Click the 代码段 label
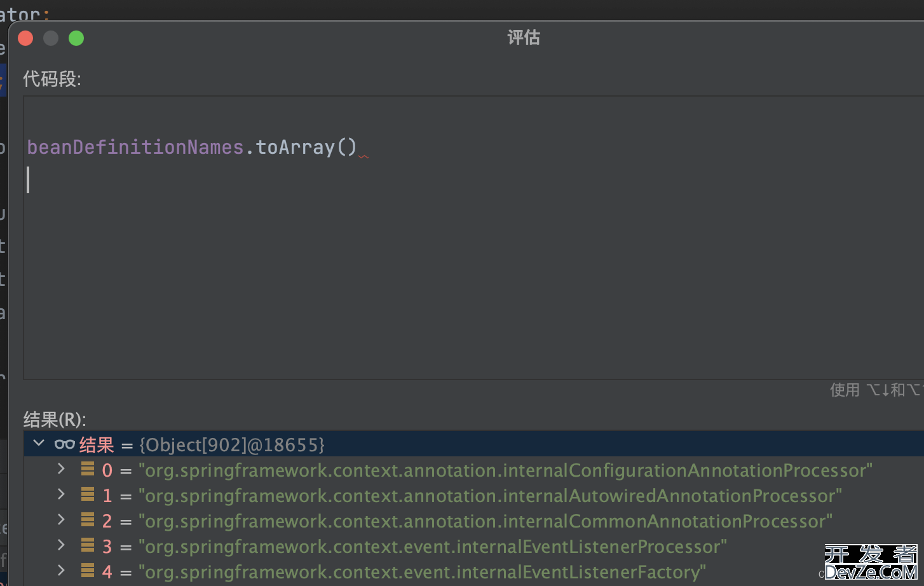The image size is (924, 586). [x=52, y=79]
